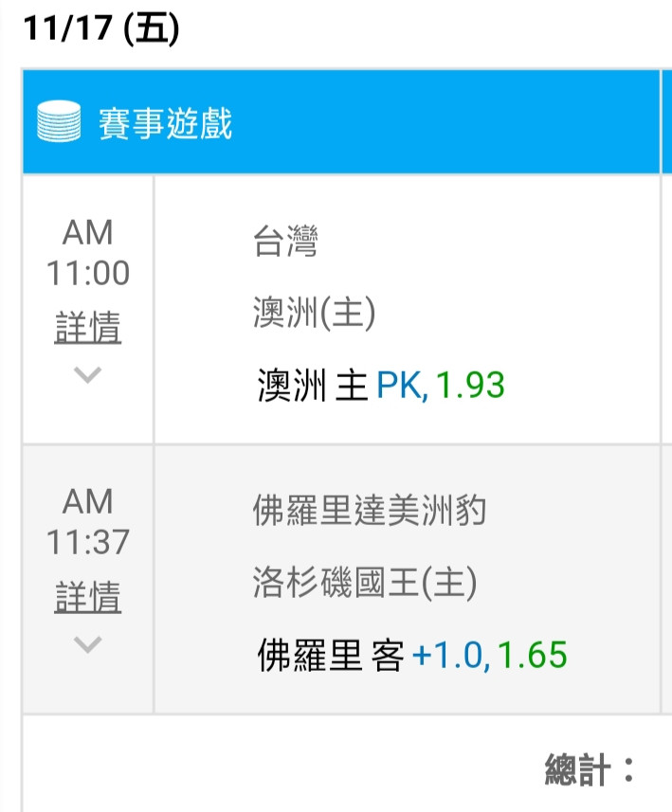Select team 台灣 in first match
Image resolution: width=672 pixels, height=812 pixels.
(285, 241)
